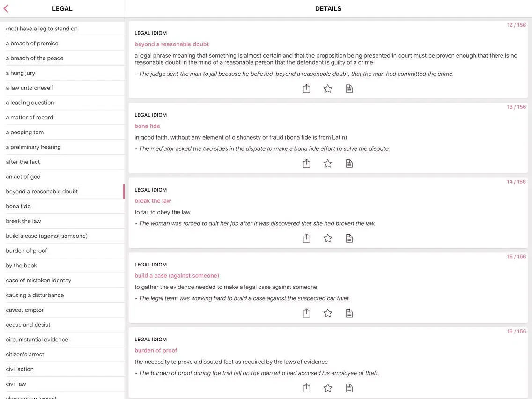Select 'beyond a reasonable doubt' in the sidebar list
Viewport: 532px width, 399px height.
tap(62, 192)
